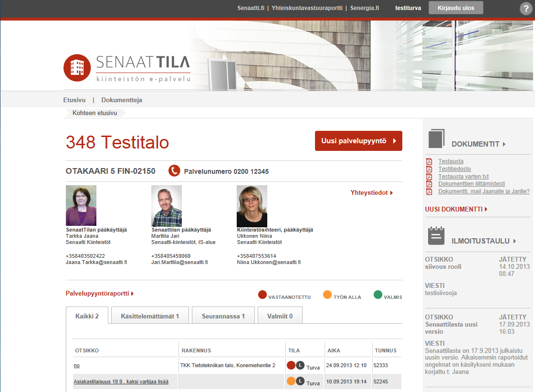Click the green Valmis legend dot
The width and height of the screenshot is (535, 392).
378,295
